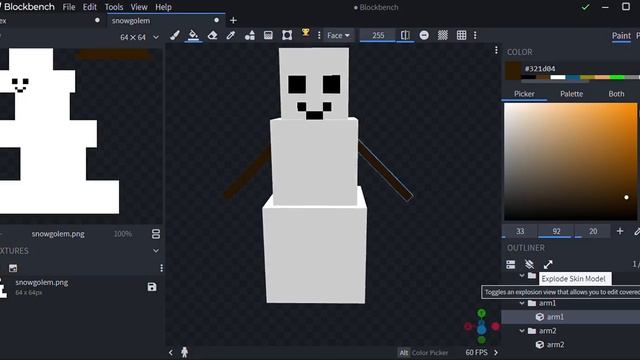Open the Tools menu
The image size is (640, 360).
click(x=114, y=7)
